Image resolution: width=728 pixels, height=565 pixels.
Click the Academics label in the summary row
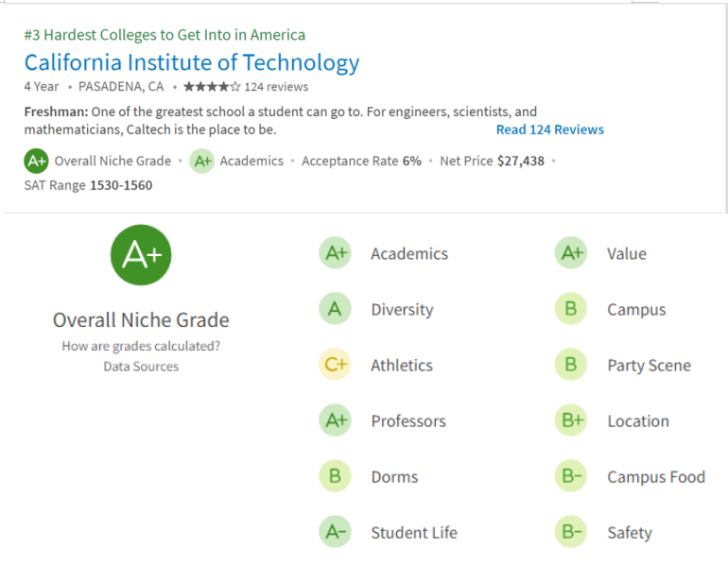(x=251, y=161)
